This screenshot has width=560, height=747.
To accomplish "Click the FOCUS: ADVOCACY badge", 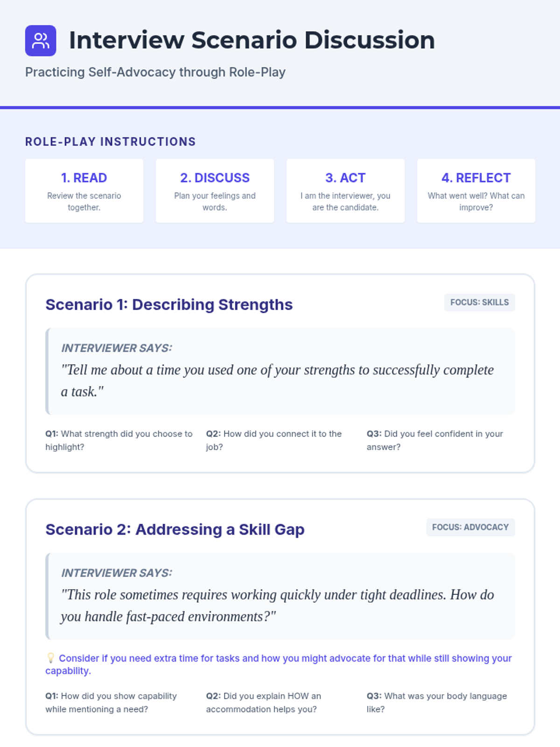I will point(470,527).
